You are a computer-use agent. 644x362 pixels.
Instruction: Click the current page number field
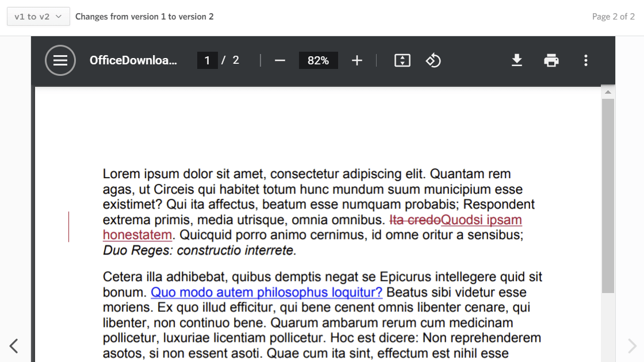point(207,60)
